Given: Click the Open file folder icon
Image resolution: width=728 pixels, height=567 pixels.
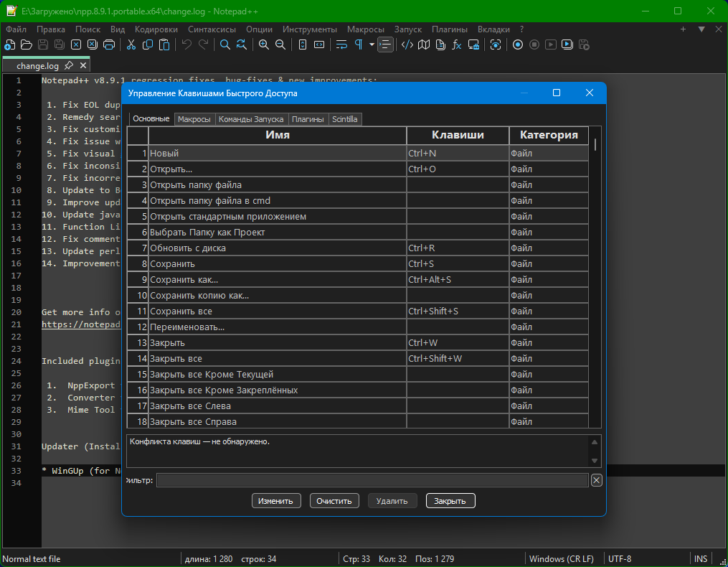Looking at the screenshot, I should click(x=26, y=44).
